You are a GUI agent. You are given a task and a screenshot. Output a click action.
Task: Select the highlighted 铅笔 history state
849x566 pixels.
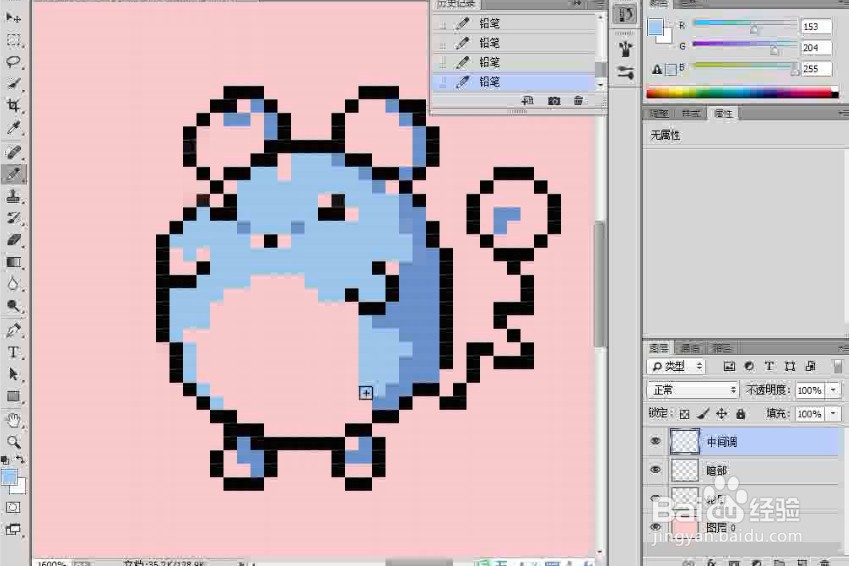[x=514, y=82]
